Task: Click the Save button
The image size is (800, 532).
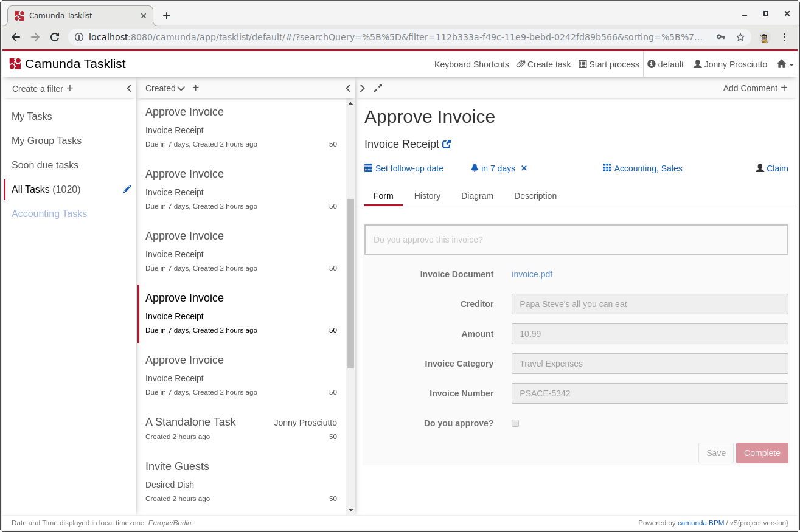Action: 716,453
